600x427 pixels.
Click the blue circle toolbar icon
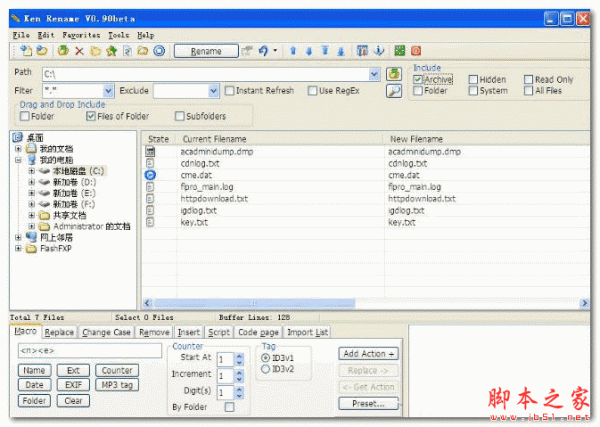click(159, 51)
